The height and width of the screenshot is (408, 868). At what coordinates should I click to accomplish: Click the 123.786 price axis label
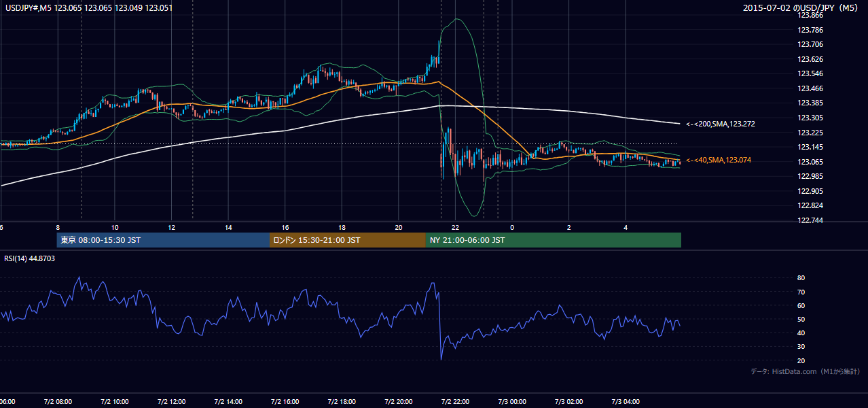tap(811, 30)
